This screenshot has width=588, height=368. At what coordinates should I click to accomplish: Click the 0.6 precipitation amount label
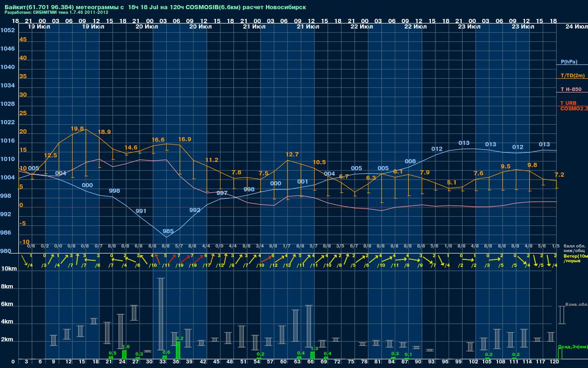pyautogui.click(x=166, y=352)
